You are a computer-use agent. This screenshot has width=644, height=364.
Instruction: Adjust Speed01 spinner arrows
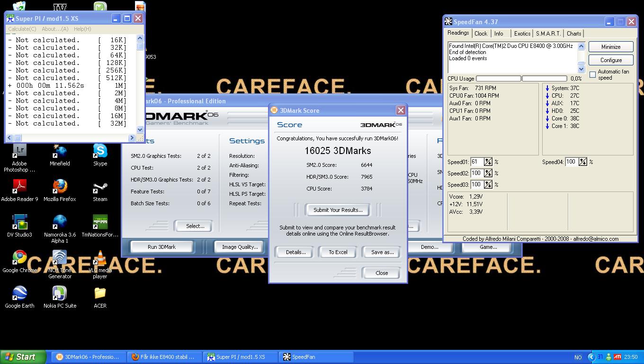click(488, 162)
